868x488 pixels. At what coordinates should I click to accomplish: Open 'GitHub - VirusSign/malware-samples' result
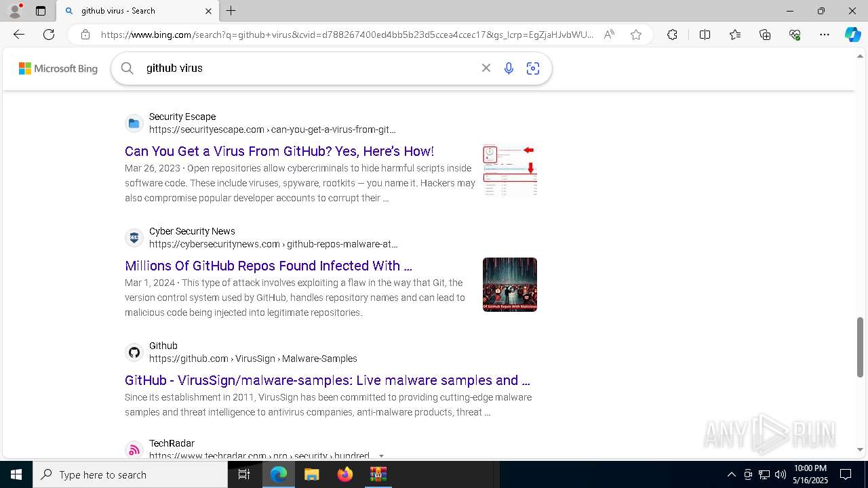[x=328, y=380]
